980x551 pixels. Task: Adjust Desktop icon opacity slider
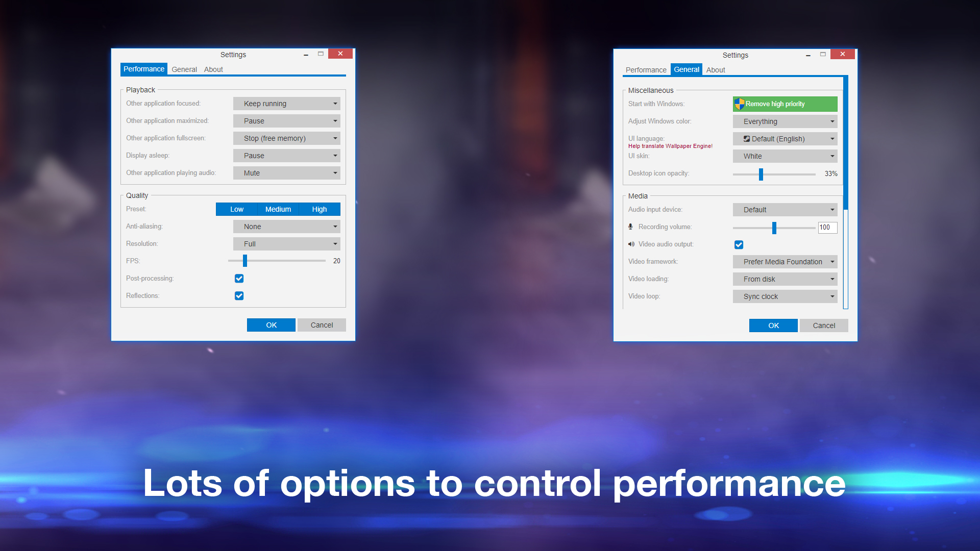(760, 173)
